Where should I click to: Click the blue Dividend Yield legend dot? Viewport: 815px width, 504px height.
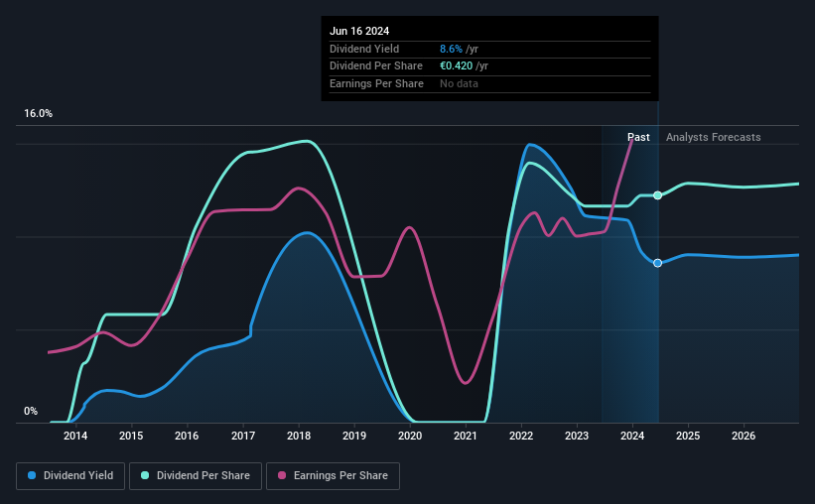pyautogui.click(x=32, y=475)
